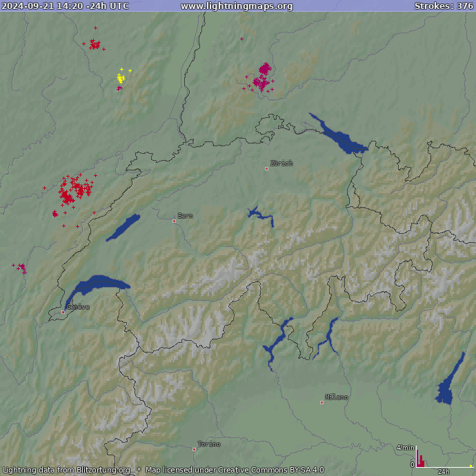Click the Torino city label
Viewport: 476px width, 476px height.
coord(209,444)
